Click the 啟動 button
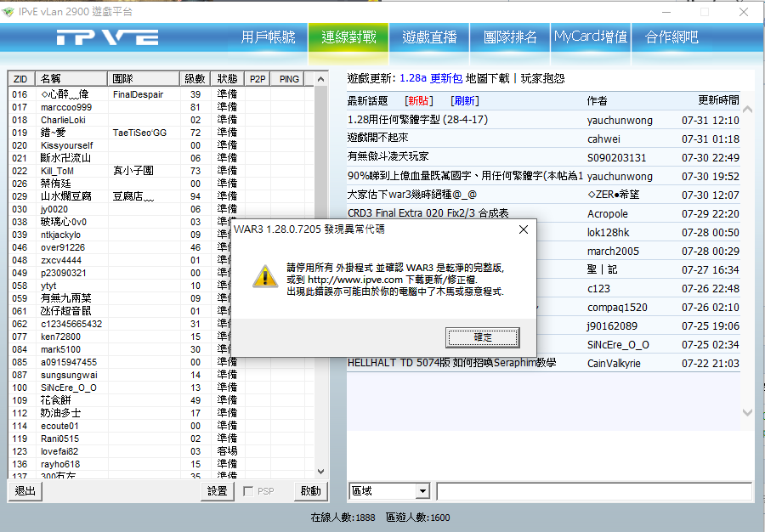Viewport: 765px width, 532px height. coord(311,491)
